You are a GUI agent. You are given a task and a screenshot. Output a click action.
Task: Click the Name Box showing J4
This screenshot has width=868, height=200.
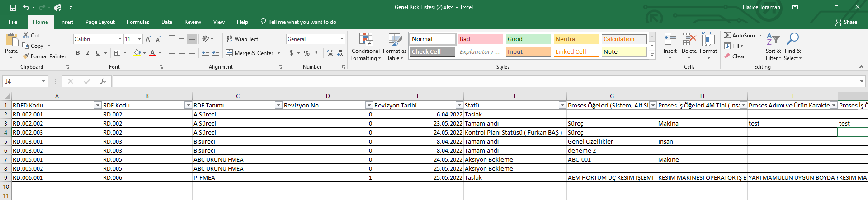pyautogui.click(x=22, y=81)
